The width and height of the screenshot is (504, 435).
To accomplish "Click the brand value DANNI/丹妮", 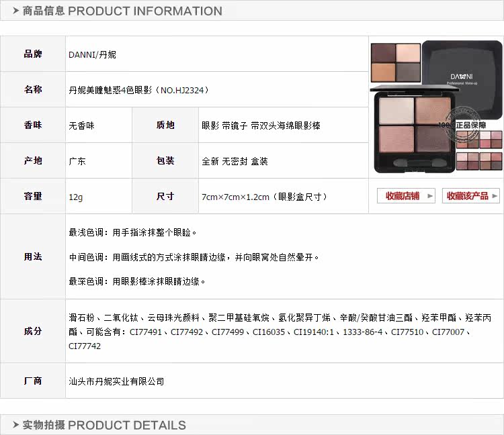I will [x=92, y=54].
